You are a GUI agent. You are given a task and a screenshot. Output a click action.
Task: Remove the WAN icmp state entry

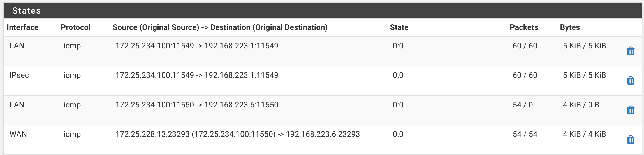pyautogui.click(x=630, y=140)
